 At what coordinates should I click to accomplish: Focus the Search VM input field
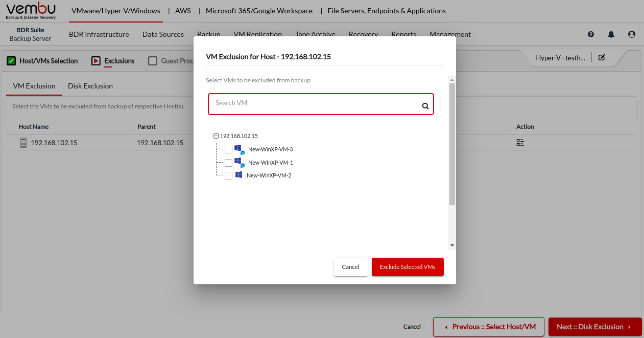(x=314, y=104)
